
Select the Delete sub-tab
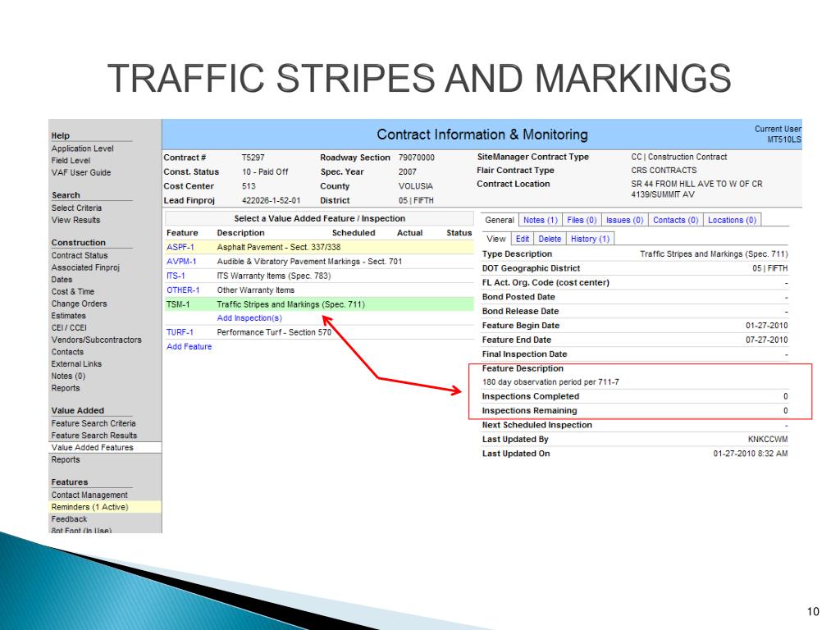550,239
